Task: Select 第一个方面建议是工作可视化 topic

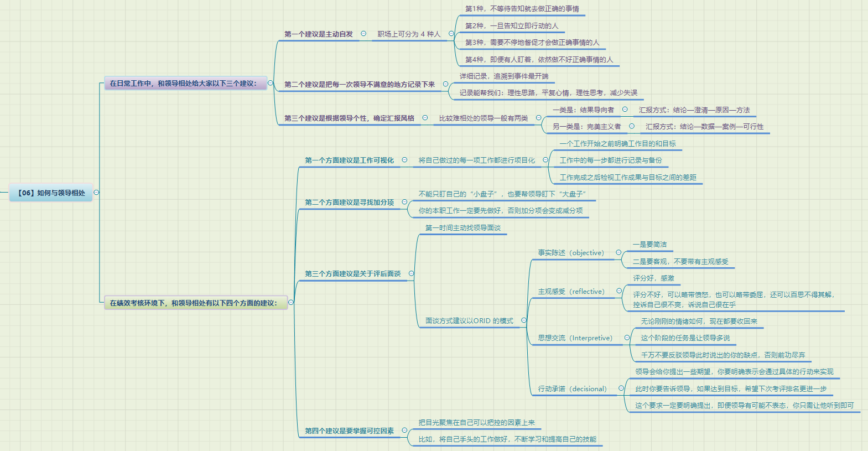Action: tap(350, 160)
